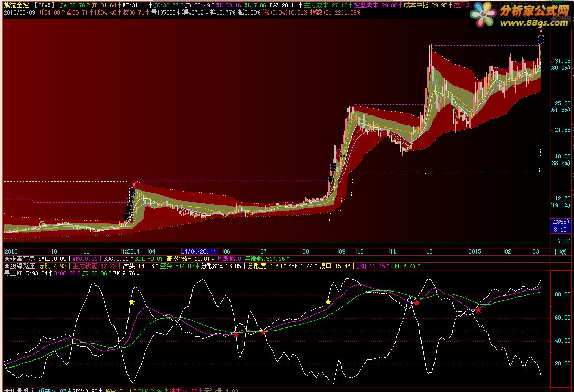This screenshot has height=392, width=574.
Task: Click the 分散度:7.60 value
Action: (264, 266)
